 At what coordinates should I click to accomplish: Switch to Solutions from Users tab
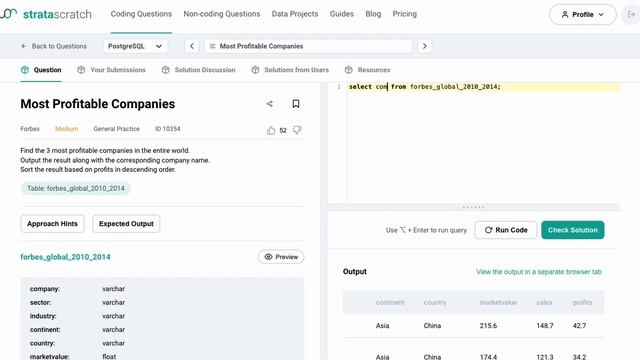click(x=290, y=70)
